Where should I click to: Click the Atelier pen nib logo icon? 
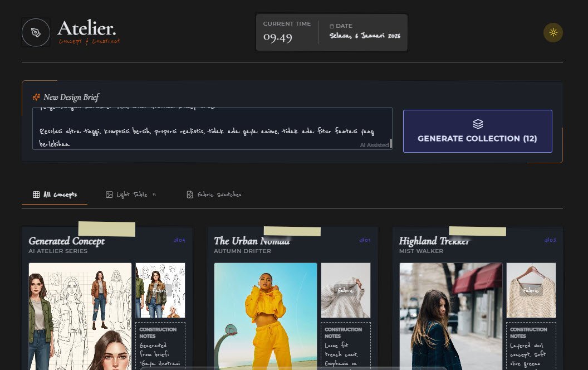[x=36, y=33]
